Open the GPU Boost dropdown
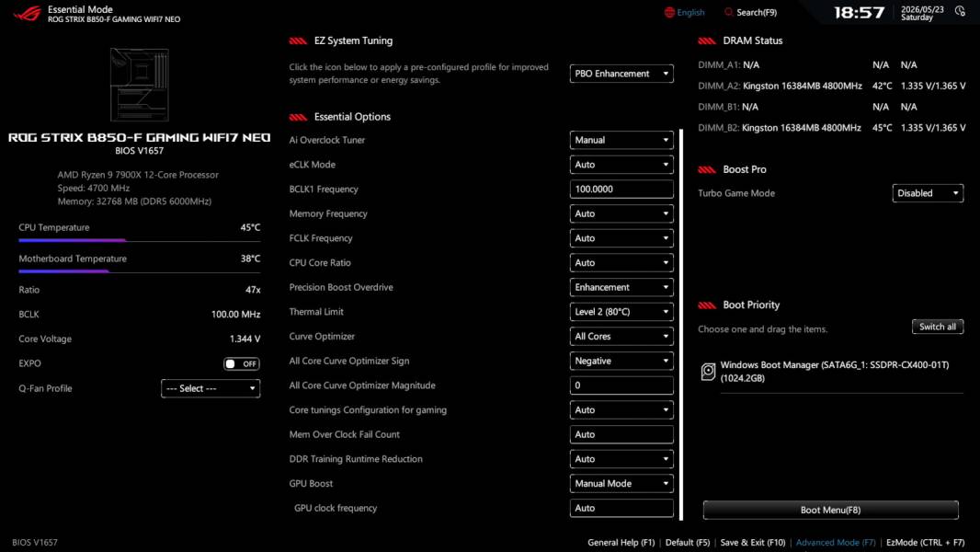980x552 pixels. (x=621, y=483)
